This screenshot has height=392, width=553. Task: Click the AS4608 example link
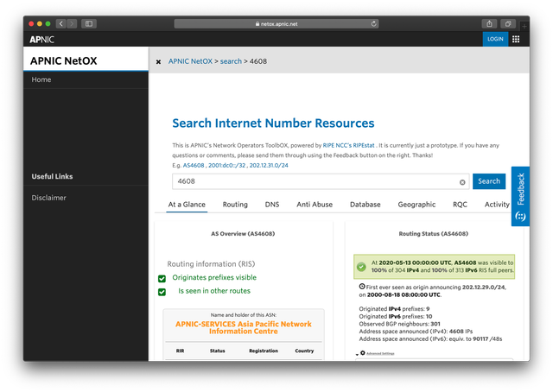coord(194,165)
